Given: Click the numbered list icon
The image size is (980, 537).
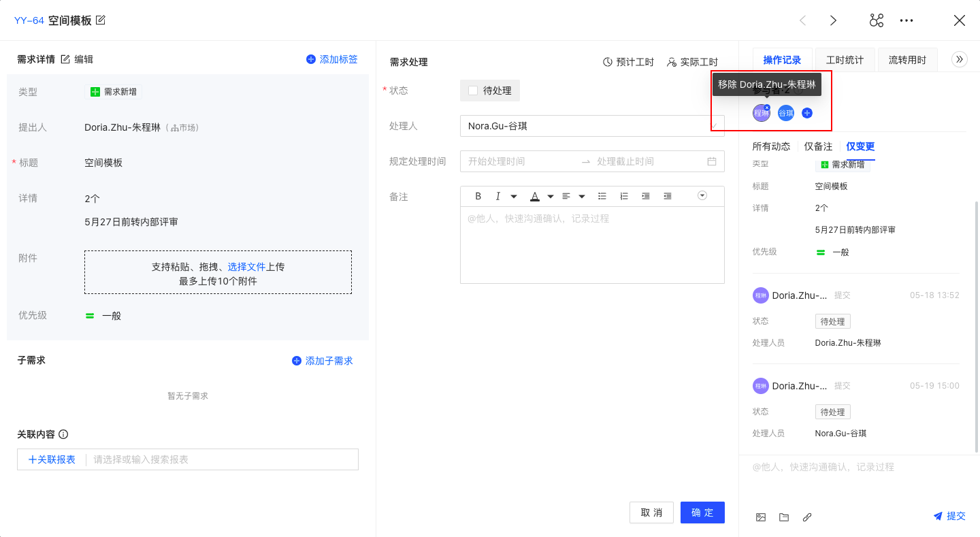Looking at the screenshot, I should (x=624, y=196).
